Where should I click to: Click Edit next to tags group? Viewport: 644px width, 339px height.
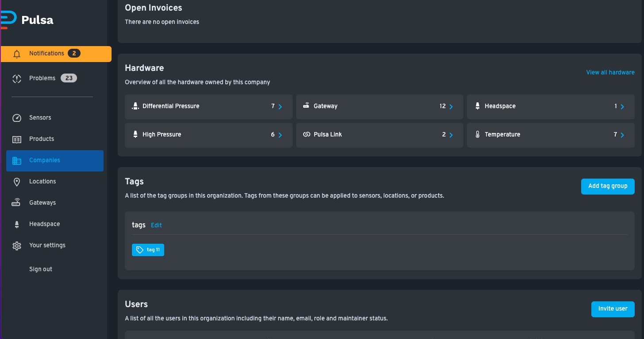click(156, 225)
